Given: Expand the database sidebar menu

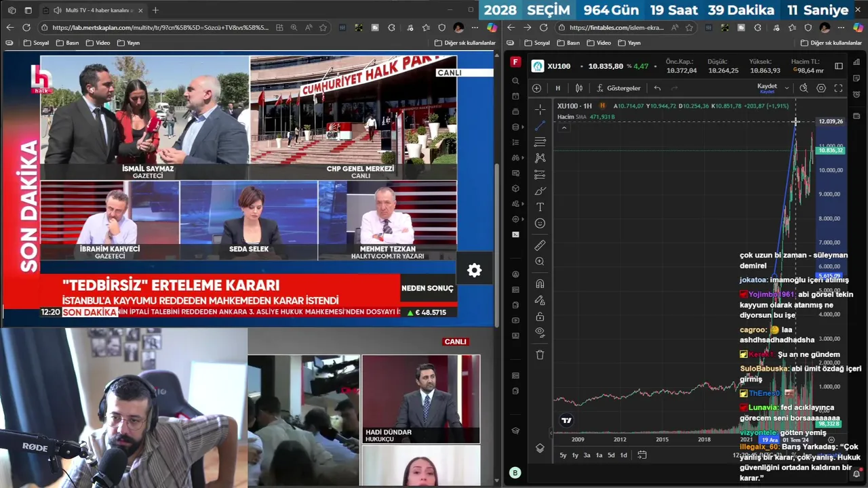Looking at the screenshot, I should (x=517, y=127).
